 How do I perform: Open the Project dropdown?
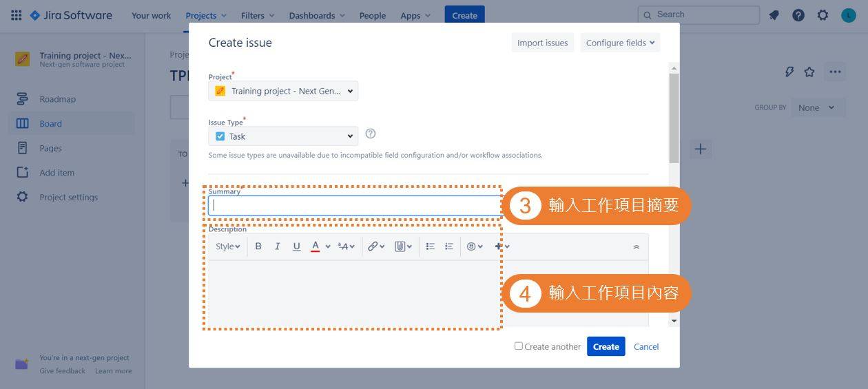(283, 91)
